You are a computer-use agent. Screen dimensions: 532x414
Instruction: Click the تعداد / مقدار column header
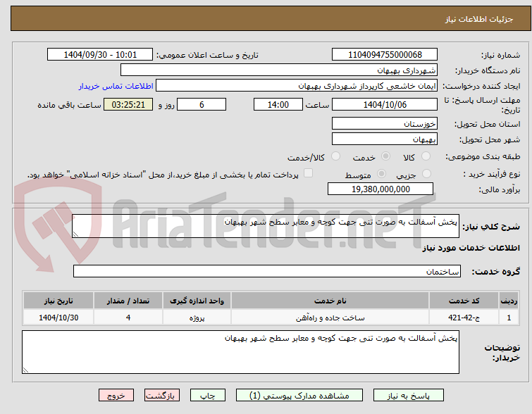[128, 301]
